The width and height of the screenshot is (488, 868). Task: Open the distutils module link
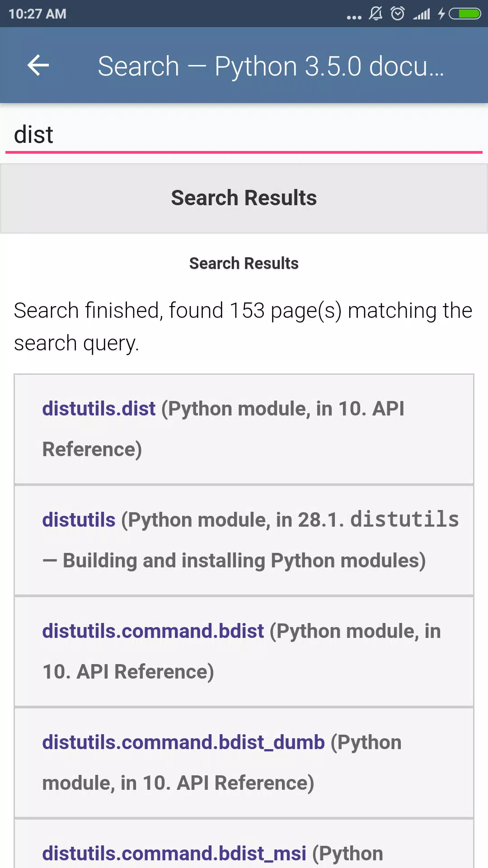click(x=79, y=520)
